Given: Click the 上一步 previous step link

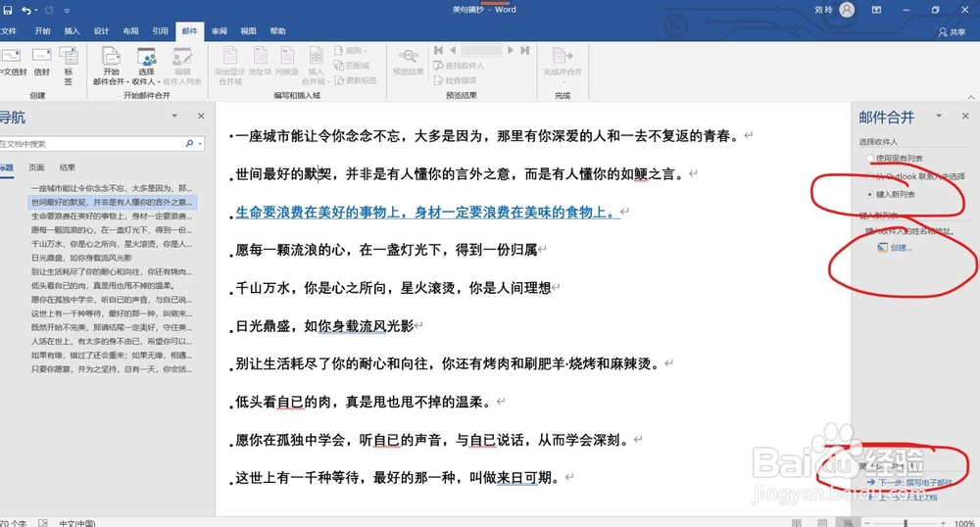Looking at the screenshot, I should coord(904,497).
